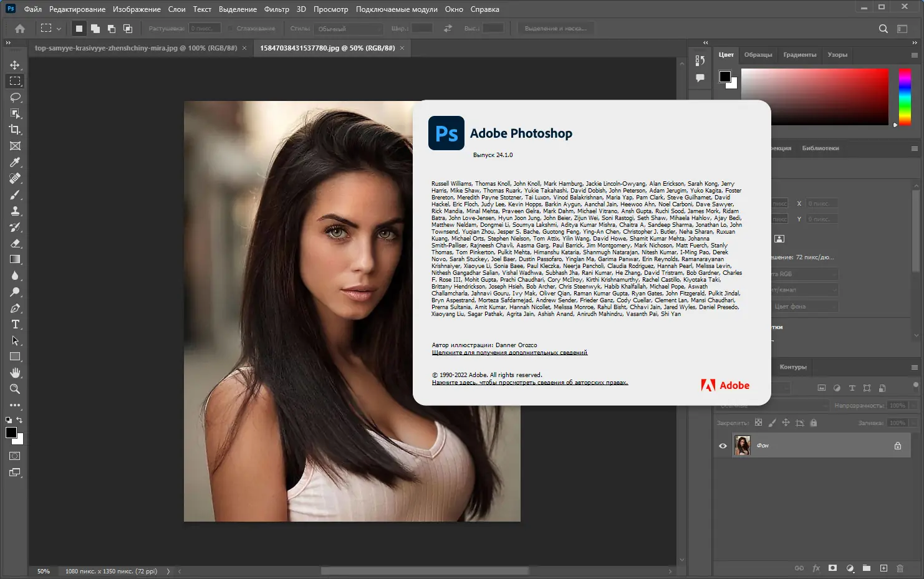This screenshot has width=924, height=579.
Task: Toggle Quick Mask mode
Action: pos(15,456)
